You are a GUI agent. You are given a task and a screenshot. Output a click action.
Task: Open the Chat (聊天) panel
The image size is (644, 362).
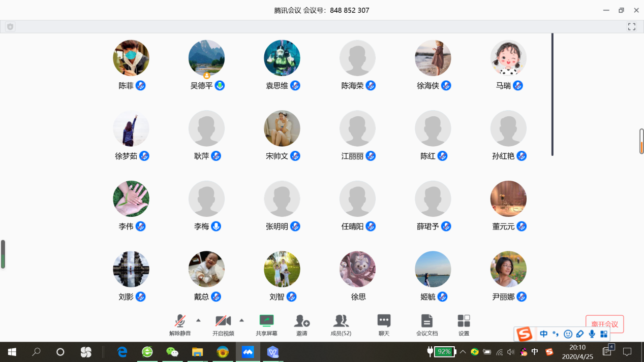click(384, 324)
